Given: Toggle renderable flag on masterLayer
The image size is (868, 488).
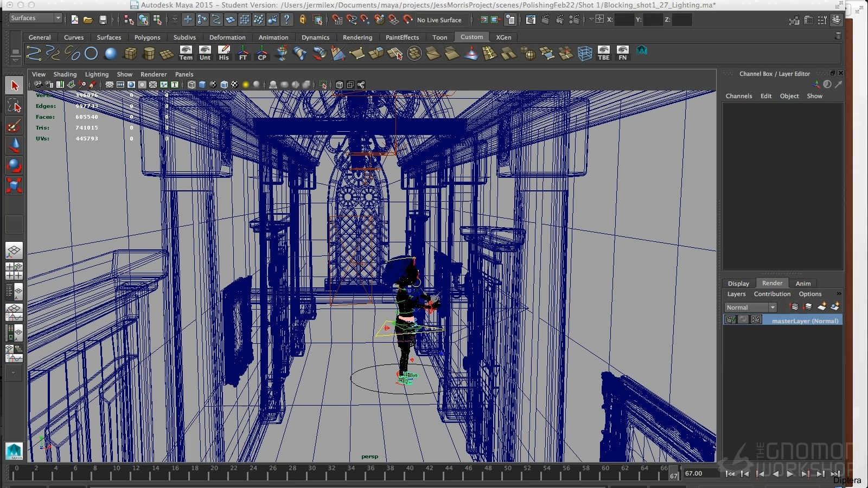Looking at the screenshot, I should [731, 320].
